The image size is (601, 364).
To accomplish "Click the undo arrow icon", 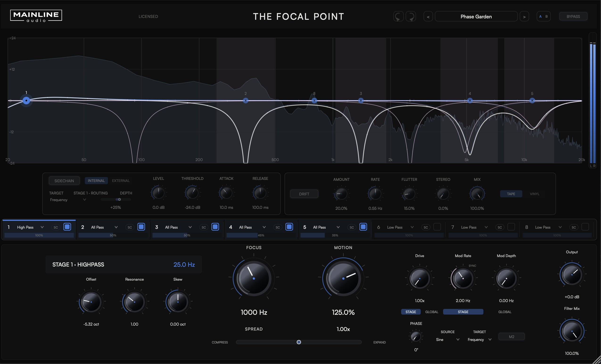I will click(398, 16).
